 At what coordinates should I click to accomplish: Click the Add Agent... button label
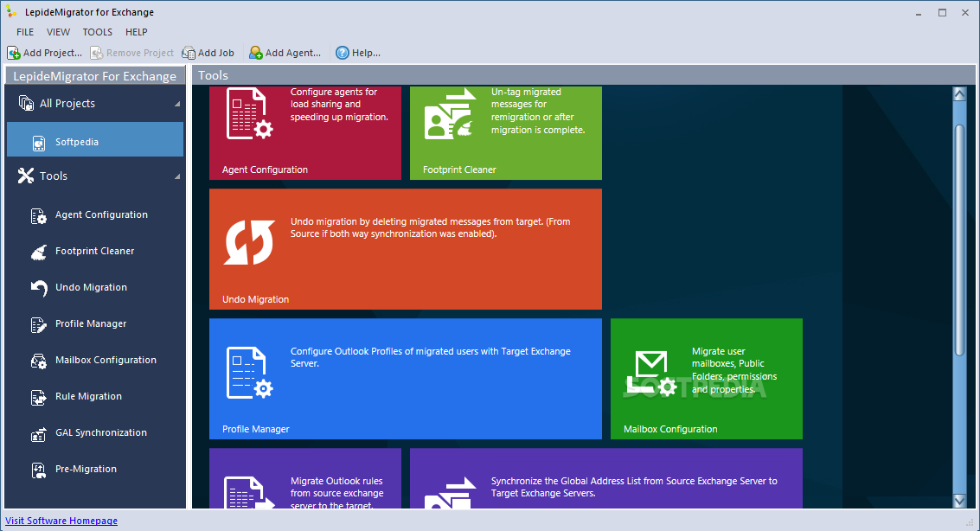pos(293,53)
